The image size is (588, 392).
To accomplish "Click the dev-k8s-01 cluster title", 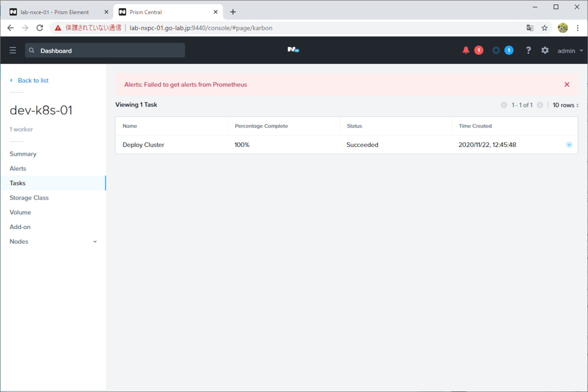I will 41,111.
